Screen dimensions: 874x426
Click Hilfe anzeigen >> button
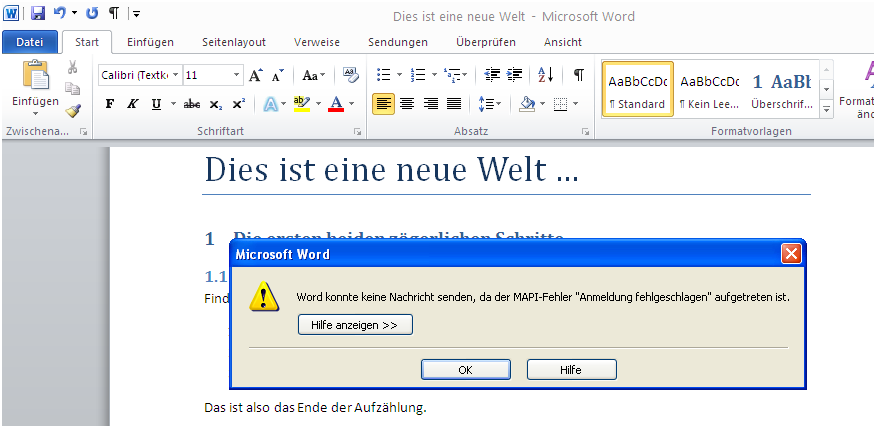[355, 325]
